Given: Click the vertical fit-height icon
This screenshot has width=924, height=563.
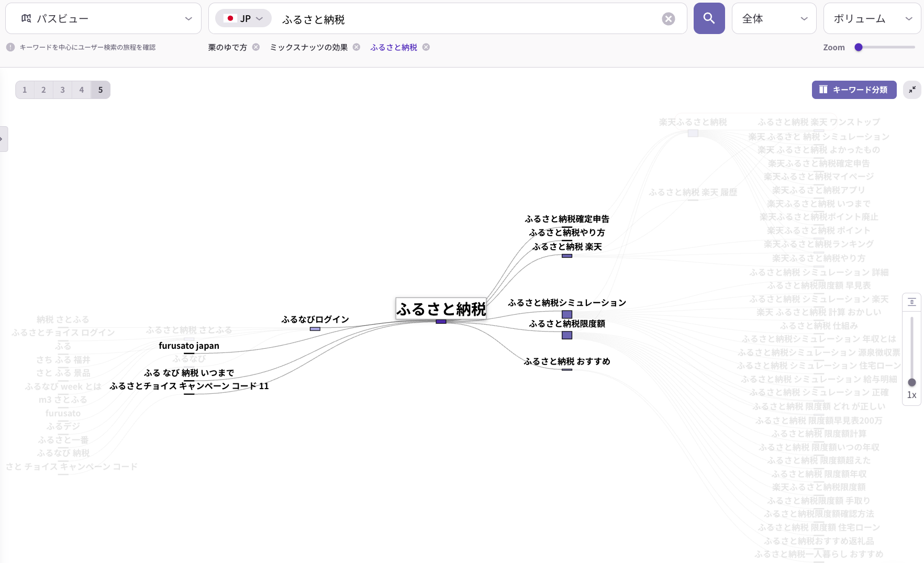Looking at the screenshot, I should pos(911,302).
